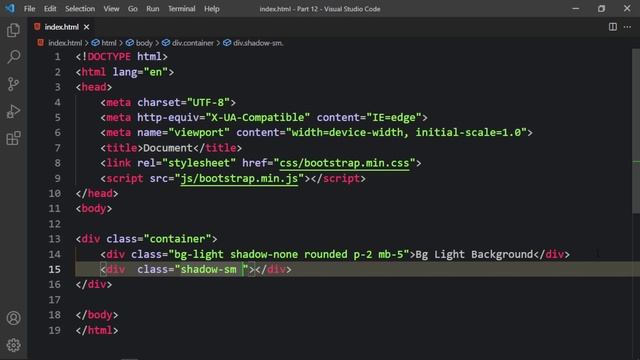Click the opening <body> tag on line 11
Image resolution: width=640 pixels, height=360 pixels.
pos(93,209)
